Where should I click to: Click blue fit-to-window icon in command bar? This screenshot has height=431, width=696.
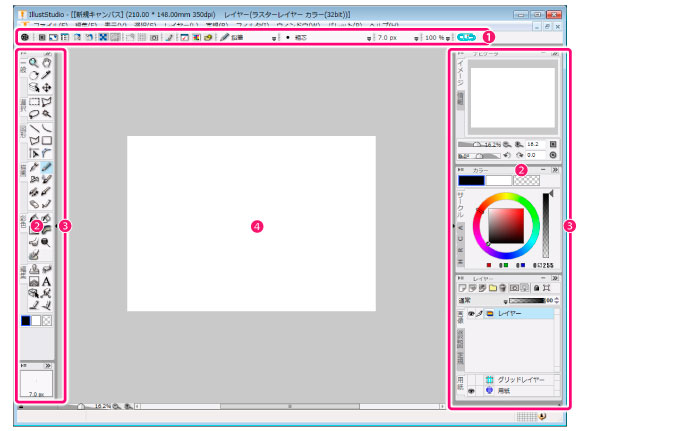103,37
